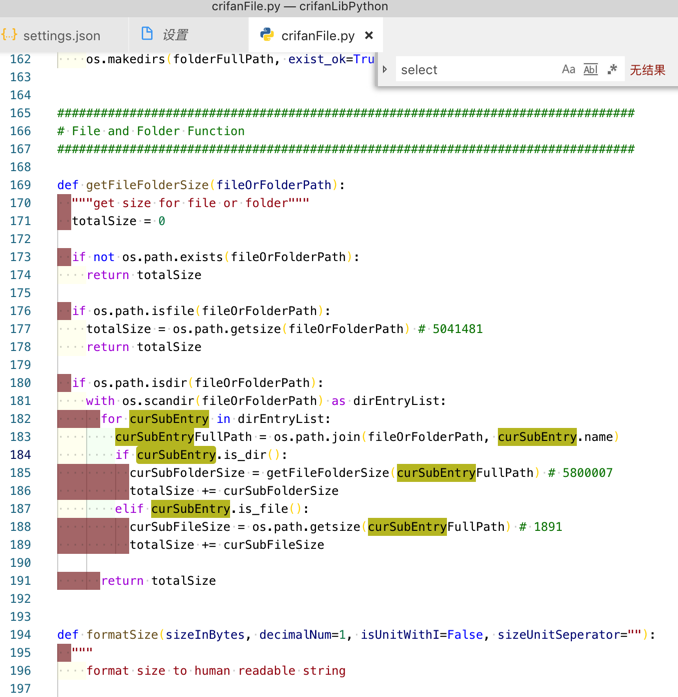This screenshot has width=678, height=697.
Task: Toggle Match Whole Word in find widget
Action: 590,69
